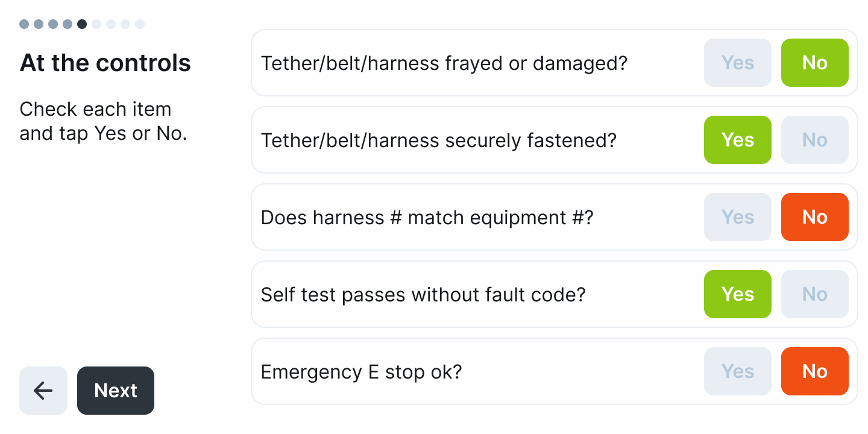Tap Yes for harness # match equipment #

738,217
